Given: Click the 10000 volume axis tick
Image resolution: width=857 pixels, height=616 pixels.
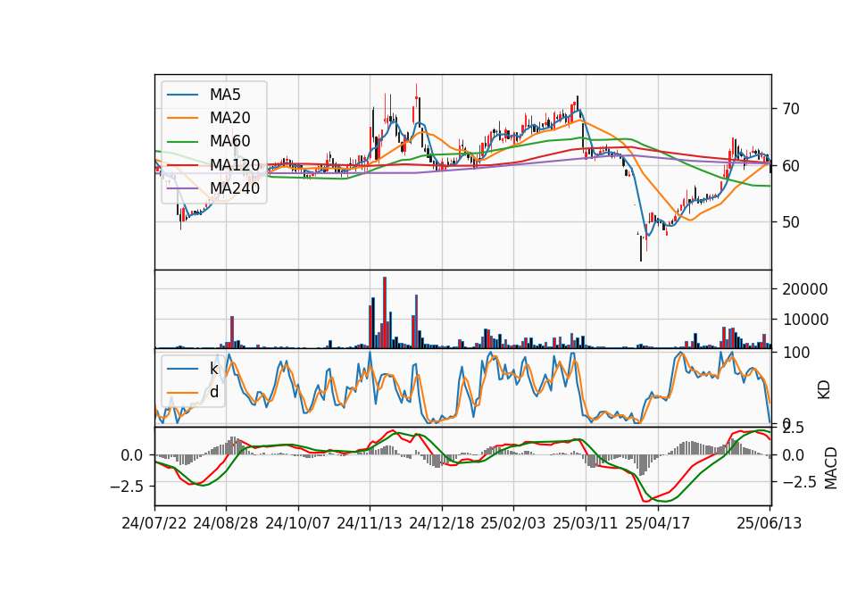Looking at the screenshot, I should coord(804,320).
